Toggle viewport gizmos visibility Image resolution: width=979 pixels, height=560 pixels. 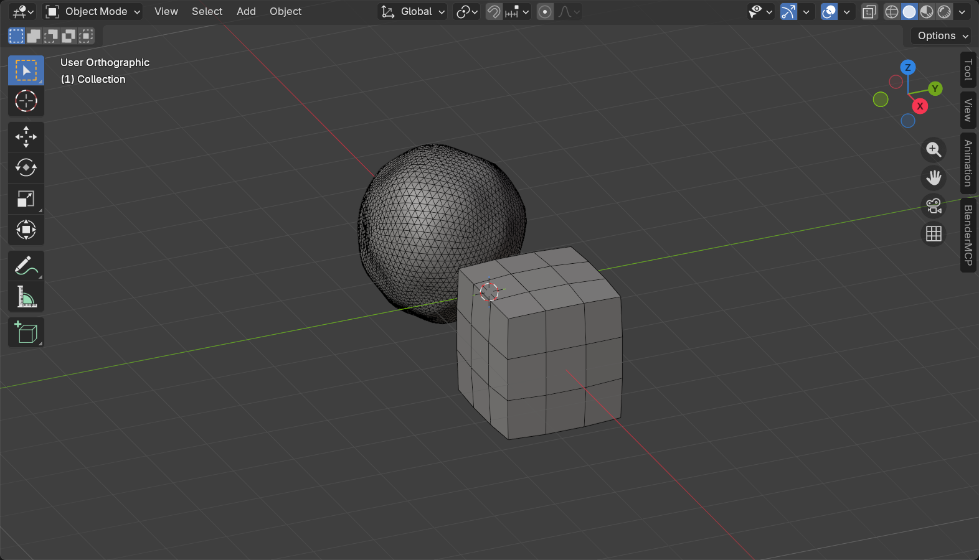pyautogui.click(x=788, y=12)
